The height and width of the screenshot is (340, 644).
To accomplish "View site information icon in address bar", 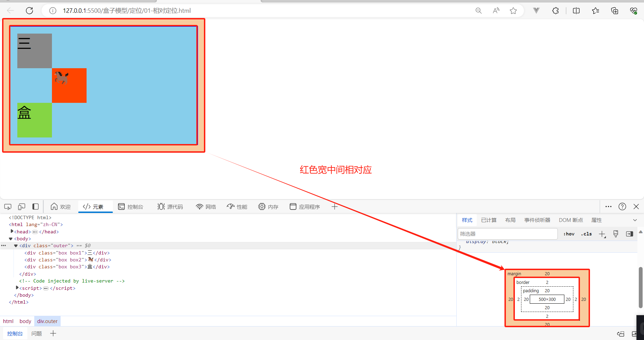I will [x=53, y=11].
